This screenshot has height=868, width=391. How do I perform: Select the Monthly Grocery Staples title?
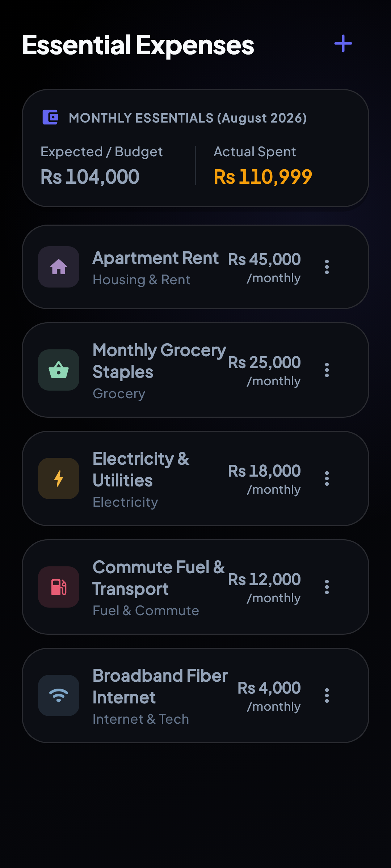(x=159, y=361)
